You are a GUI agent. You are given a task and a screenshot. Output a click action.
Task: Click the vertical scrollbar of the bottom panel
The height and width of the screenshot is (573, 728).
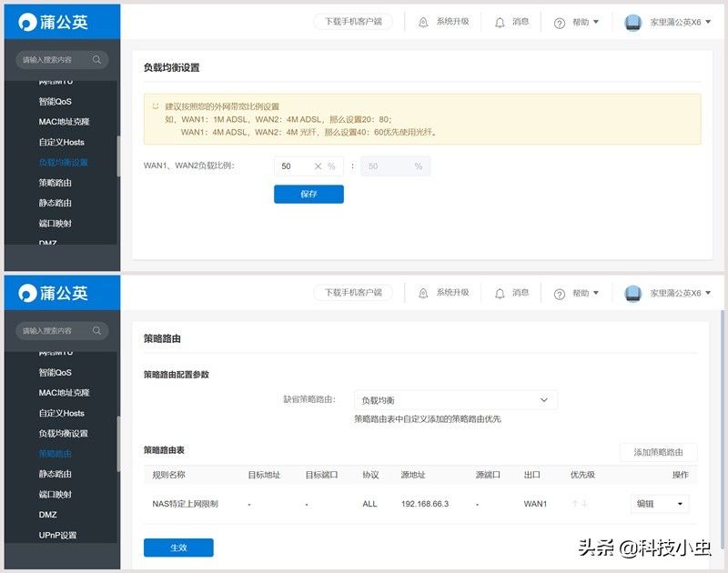[x=722, y=429]
